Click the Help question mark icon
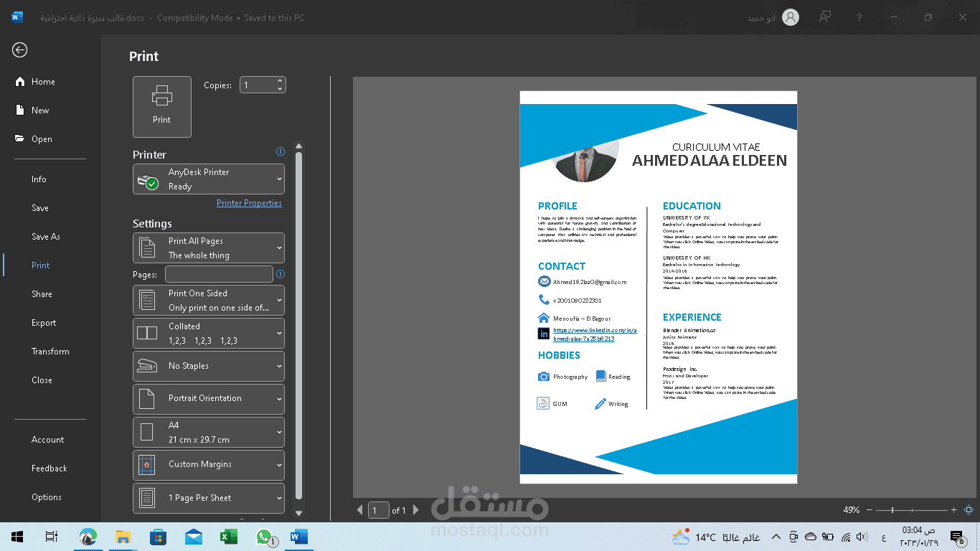The height and width of the screenshot is (551, 980). click(x=859, y=18)
